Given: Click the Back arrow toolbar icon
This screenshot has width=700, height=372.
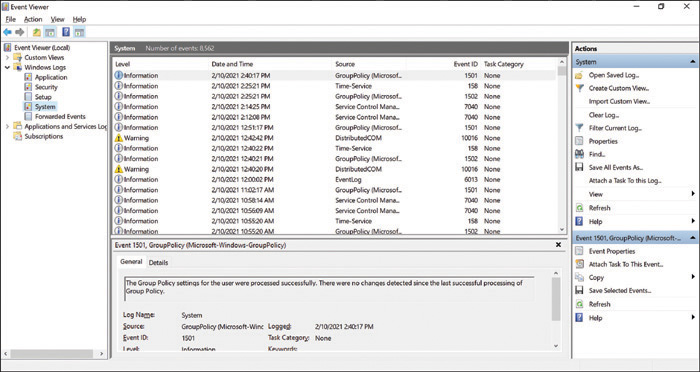Looking at the screenshot, I should (7, 32).
